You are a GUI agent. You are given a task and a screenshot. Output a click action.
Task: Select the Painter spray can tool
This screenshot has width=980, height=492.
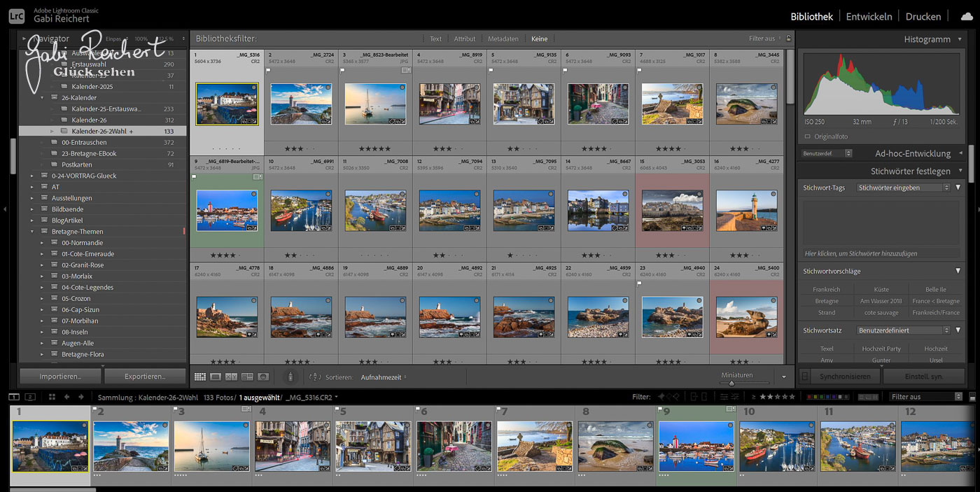click(x=292, y=377)
